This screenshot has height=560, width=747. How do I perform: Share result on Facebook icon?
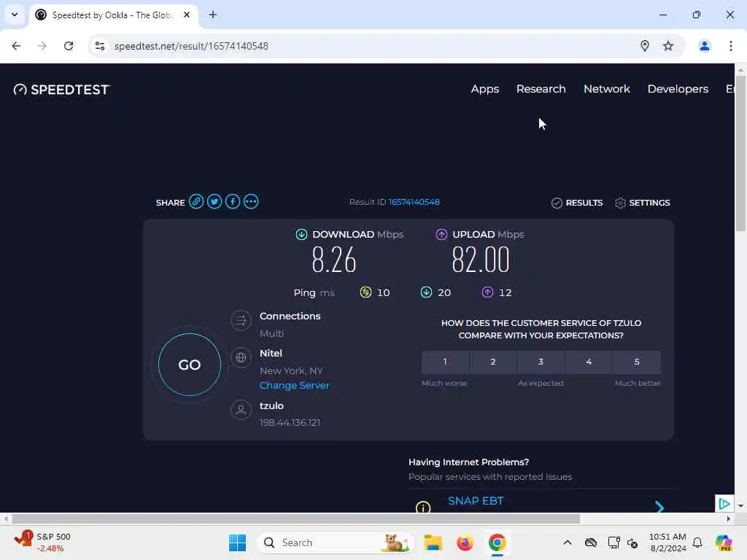[233, 202]
